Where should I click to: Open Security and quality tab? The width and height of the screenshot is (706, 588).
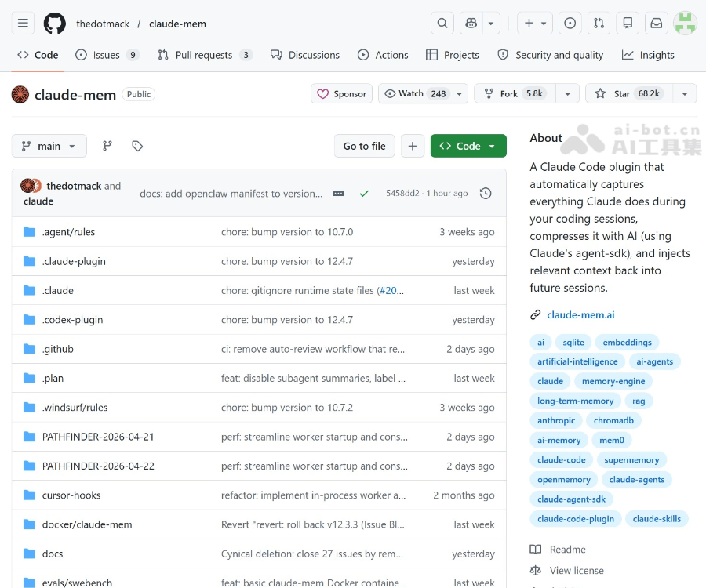click(550, 55)
